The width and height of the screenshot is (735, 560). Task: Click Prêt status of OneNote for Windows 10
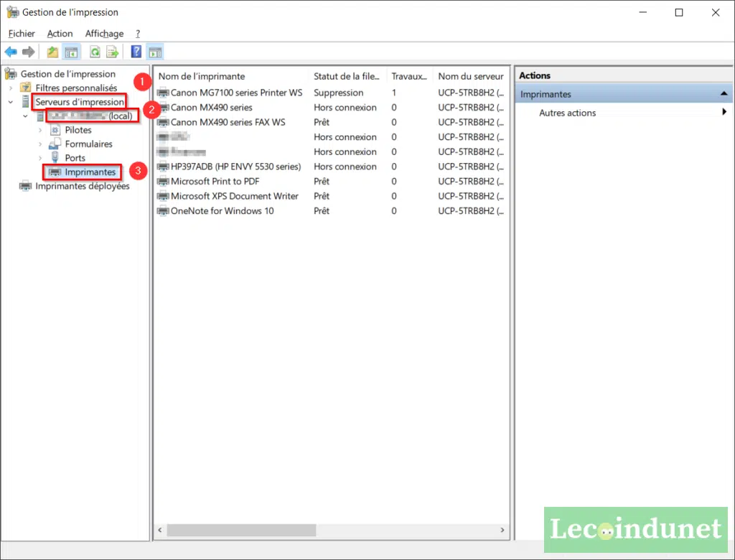322,211
